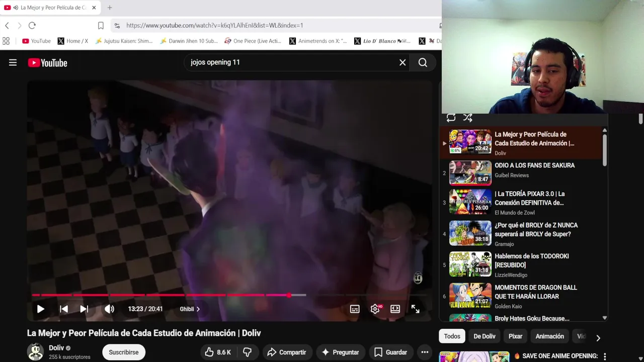Viewport: 644px width, 362px height.
Task: Subscribe with the Suscribirse button
Action: [x=124, y=352]
